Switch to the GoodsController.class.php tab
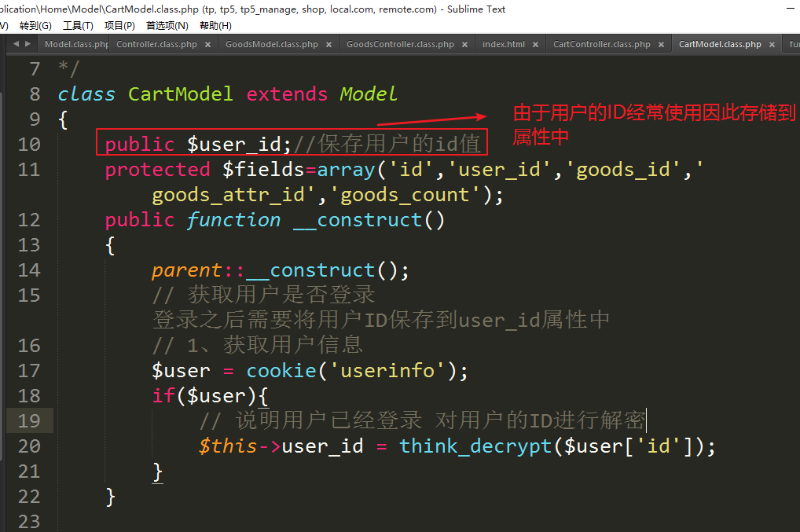Screen dimensions: 800x532 coord(400,45)
